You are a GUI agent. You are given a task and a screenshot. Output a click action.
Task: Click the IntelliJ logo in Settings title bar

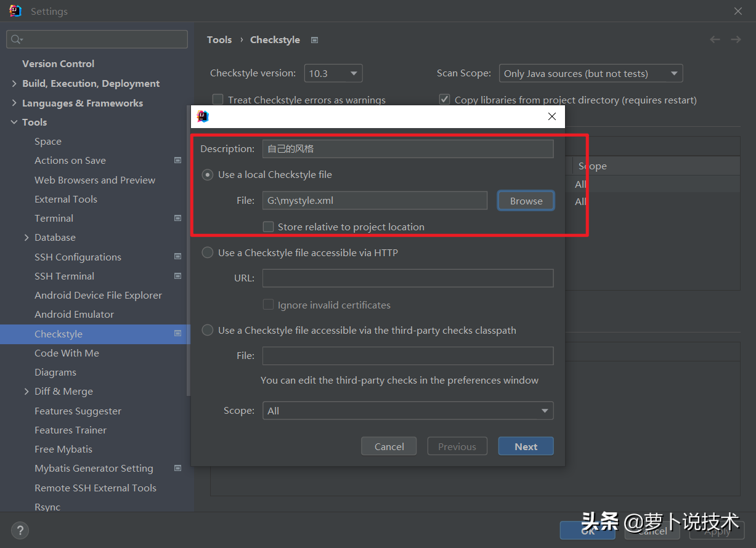[x=15, y=11]
